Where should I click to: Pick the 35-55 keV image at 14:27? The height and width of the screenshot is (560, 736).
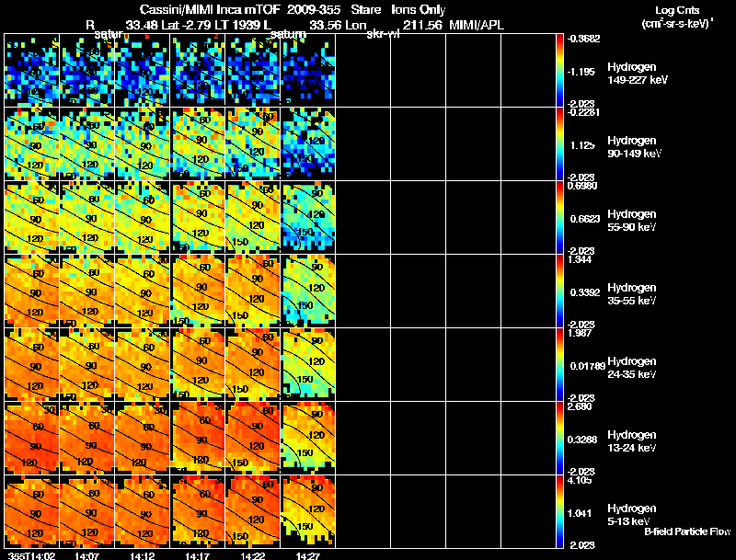click(307, 291)
